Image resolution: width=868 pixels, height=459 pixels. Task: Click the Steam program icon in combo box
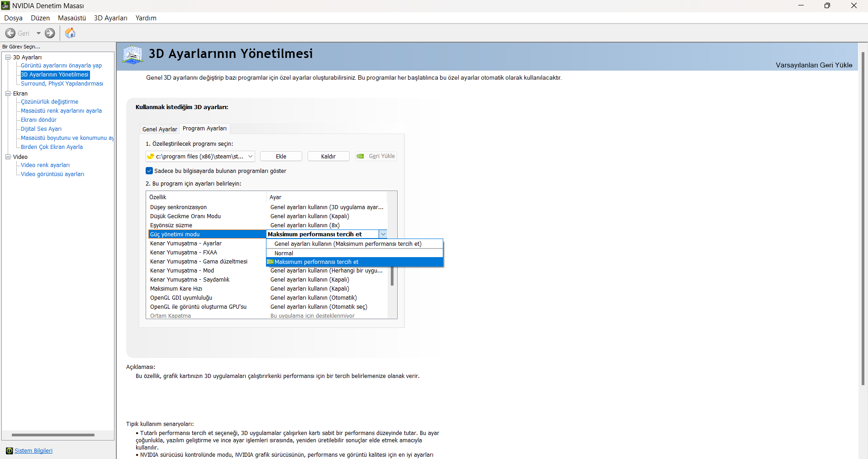(x=151, y=156)
